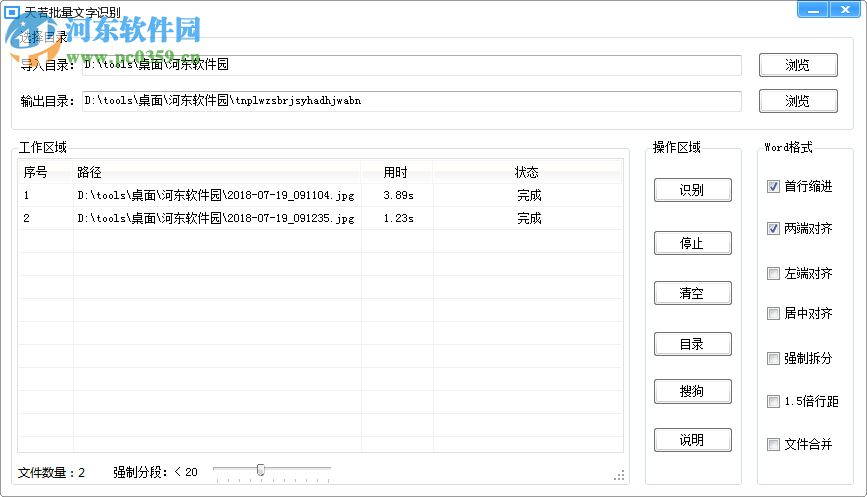
Task: Click the 搜狗 button
Action: pos(692,391)
